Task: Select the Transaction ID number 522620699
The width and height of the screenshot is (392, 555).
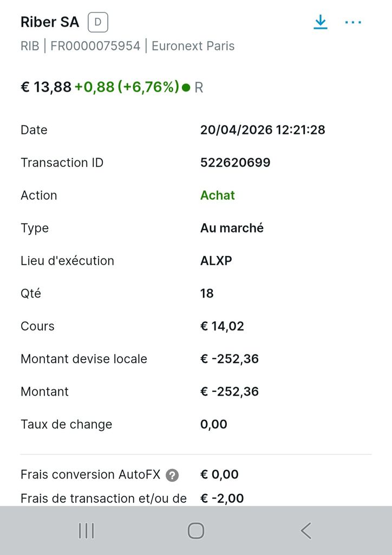Action: 235,163
